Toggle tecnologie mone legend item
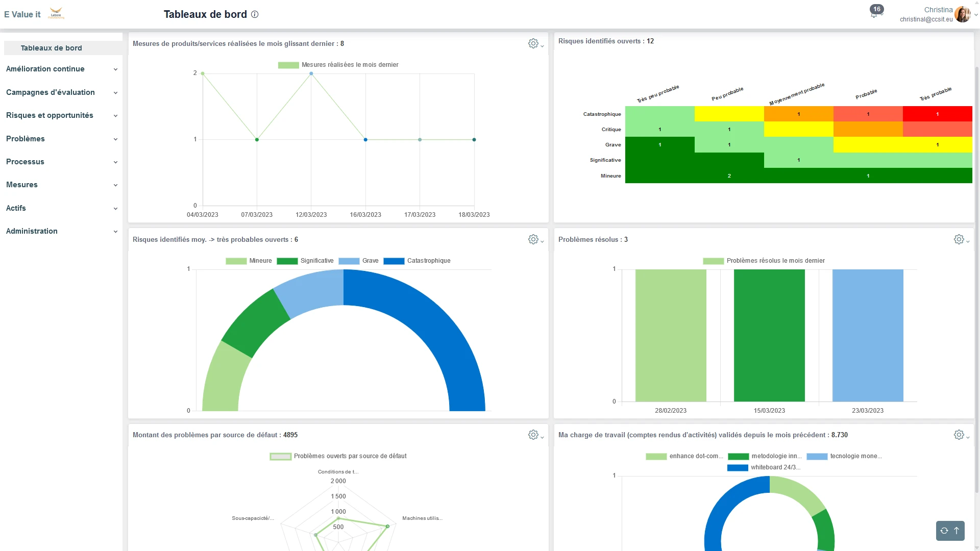This screenshot has height=551, width=980. [x=844, y=456]
